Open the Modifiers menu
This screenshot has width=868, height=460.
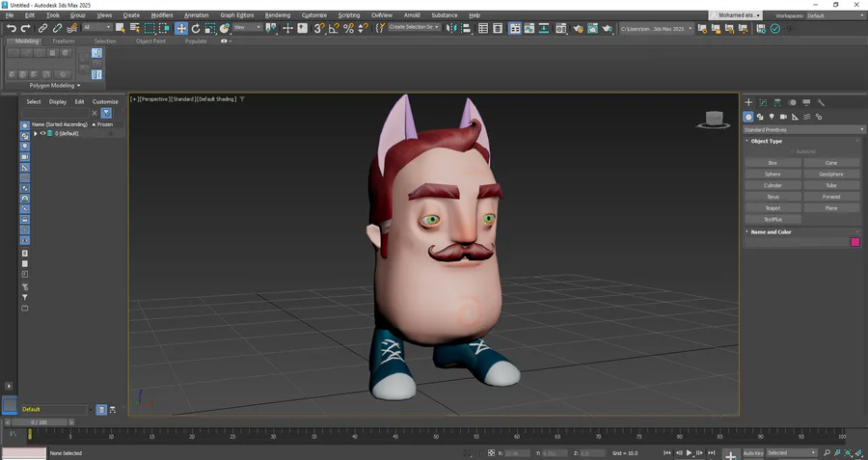[x=162, y=14]
